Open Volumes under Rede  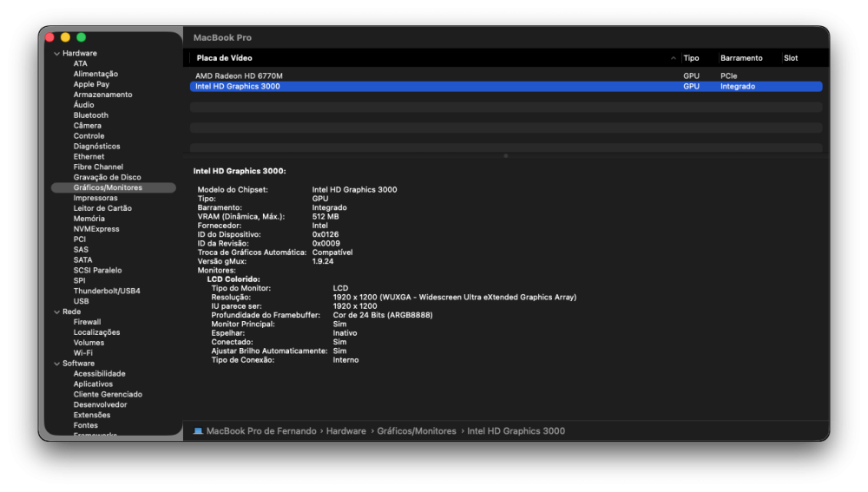pos(89,343)
